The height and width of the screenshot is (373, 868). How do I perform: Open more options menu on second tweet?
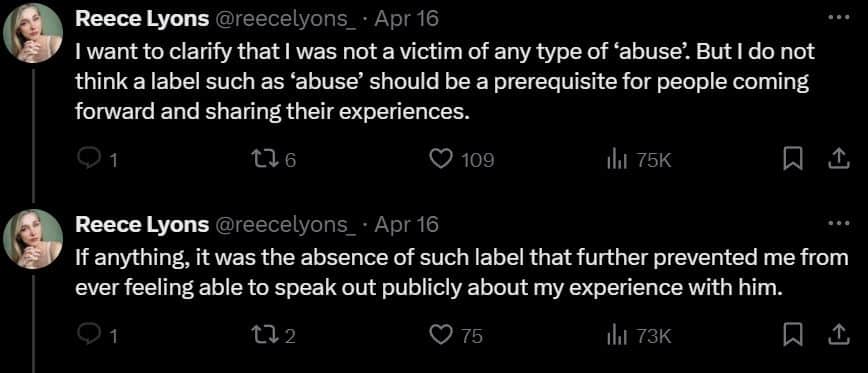pos(838,224)
